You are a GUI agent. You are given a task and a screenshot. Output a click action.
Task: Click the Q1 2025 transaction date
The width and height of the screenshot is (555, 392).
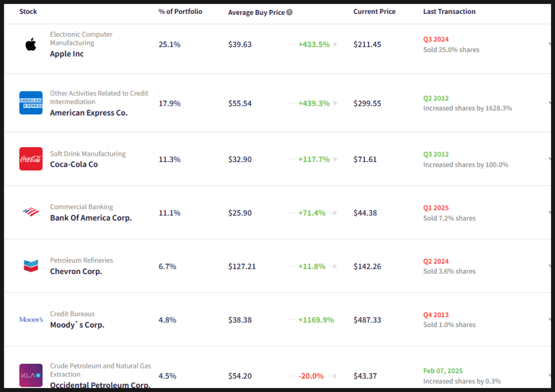click(x=435, y=208)
